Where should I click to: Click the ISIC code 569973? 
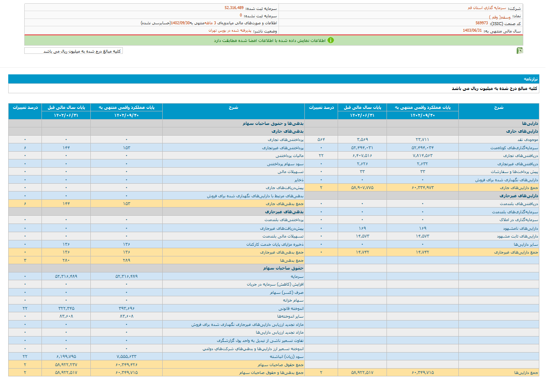(481, 23)
